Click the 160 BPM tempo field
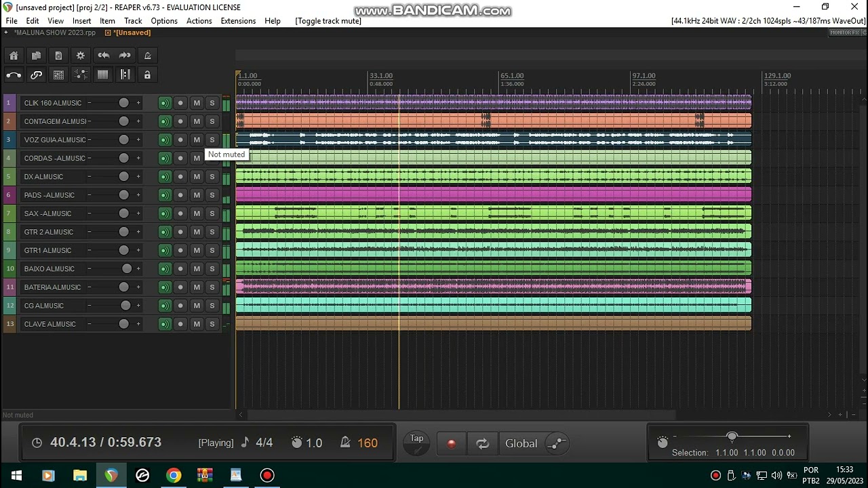 [368, 443]
